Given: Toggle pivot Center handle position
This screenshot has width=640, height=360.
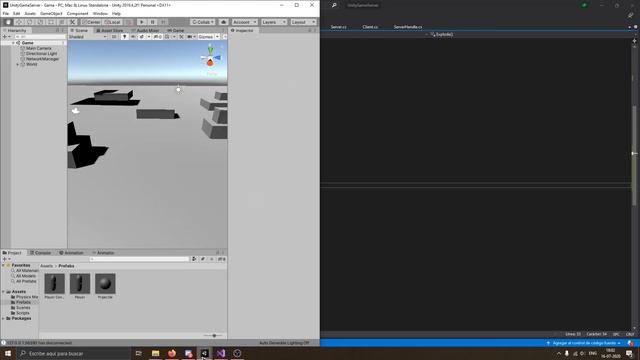Looking at the screenshot, I should (x=91, y=22).
